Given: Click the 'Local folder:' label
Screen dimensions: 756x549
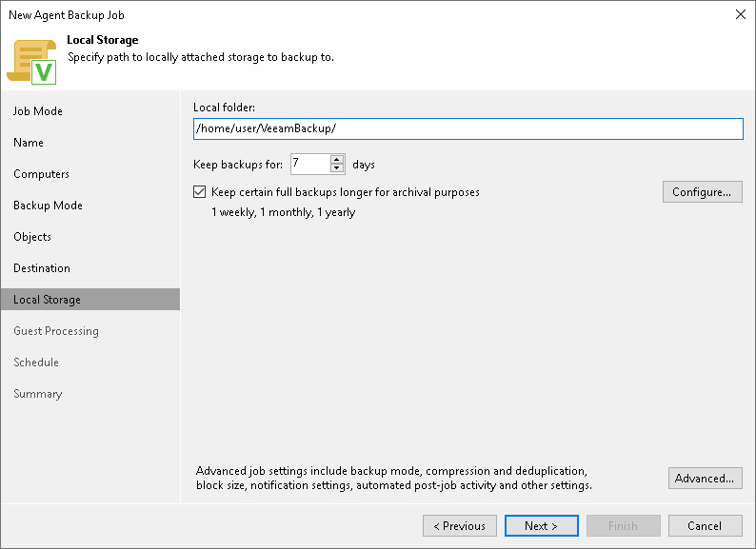Looking at the screenshot, I should pyautogui.click(x=224, y=108).
